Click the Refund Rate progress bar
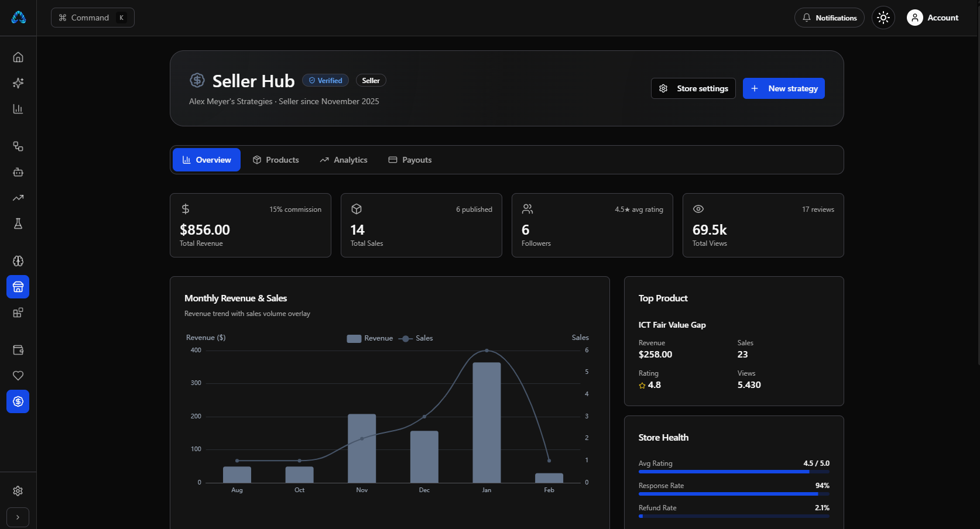 (734, 516)
